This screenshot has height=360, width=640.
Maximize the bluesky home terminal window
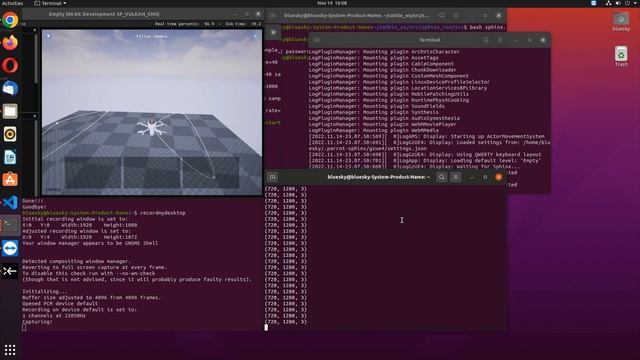[x=485, y=177]
